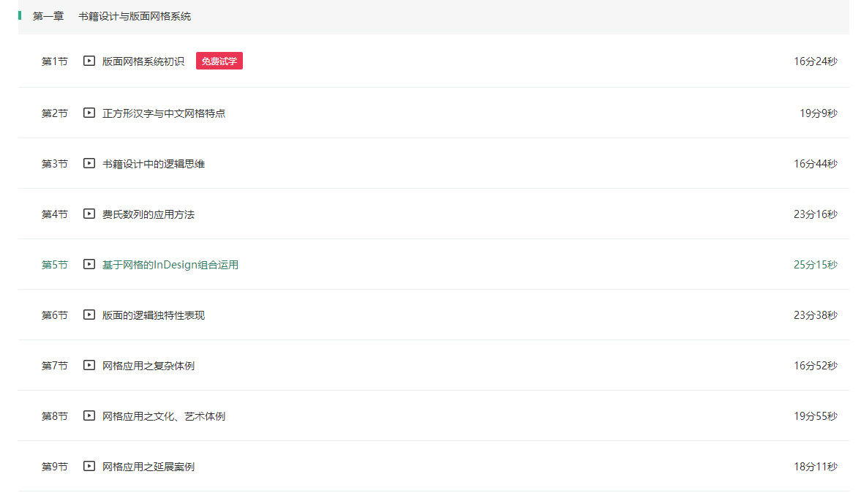Image resolution: width=861 pixels, height=504 pixels.
Task: Click the video play icon for 版面网格系统初识
Action: 89,61
